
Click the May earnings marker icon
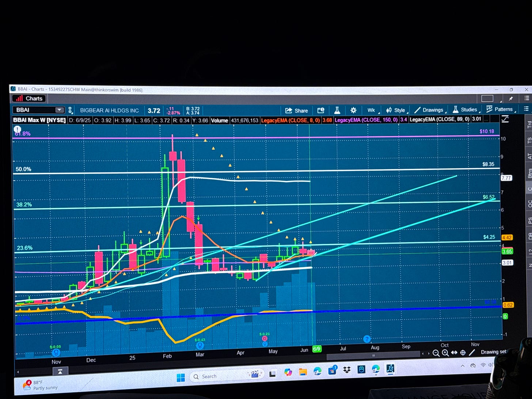(265, 339)
